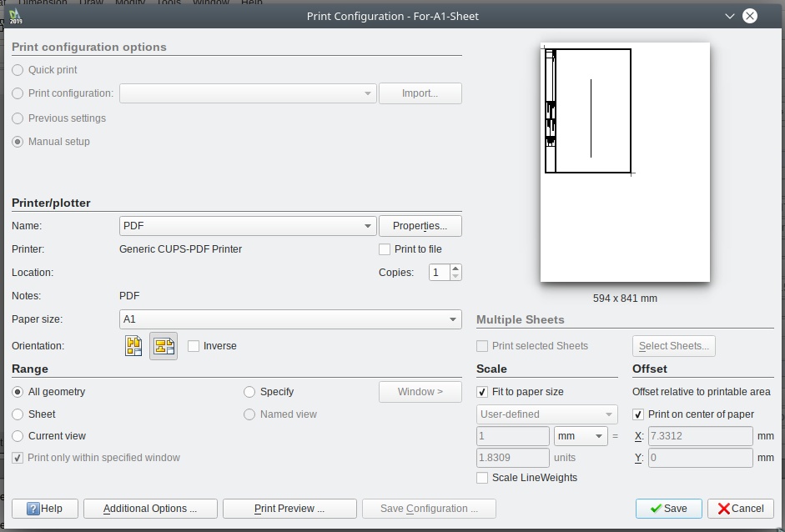
Task: Select landscape orientation icon
Action: tap(164, 346)
